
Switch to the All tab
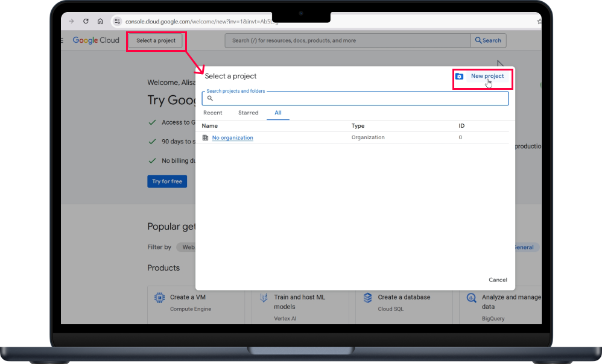pos(278,113)
